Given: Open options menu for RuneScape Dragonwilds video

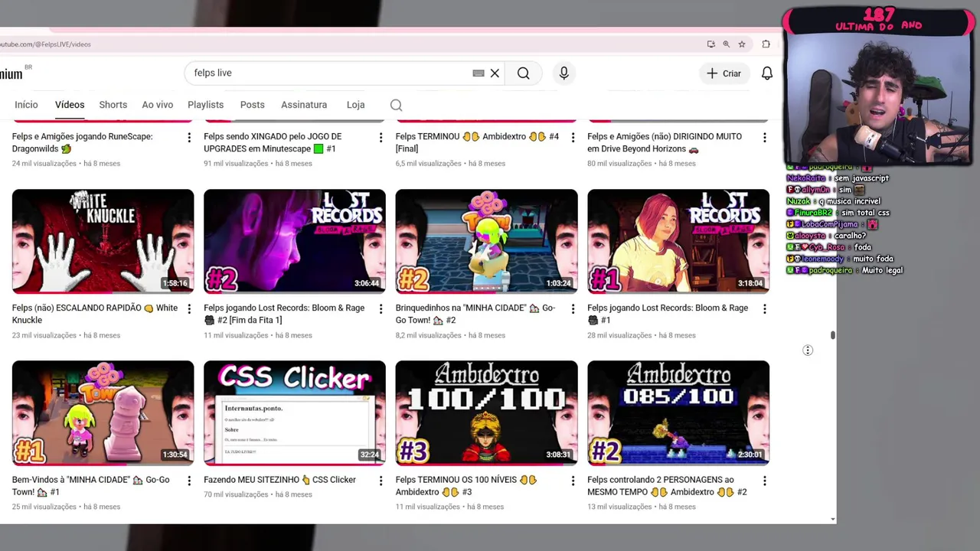Looking at the screenshot, I should 189,138.
